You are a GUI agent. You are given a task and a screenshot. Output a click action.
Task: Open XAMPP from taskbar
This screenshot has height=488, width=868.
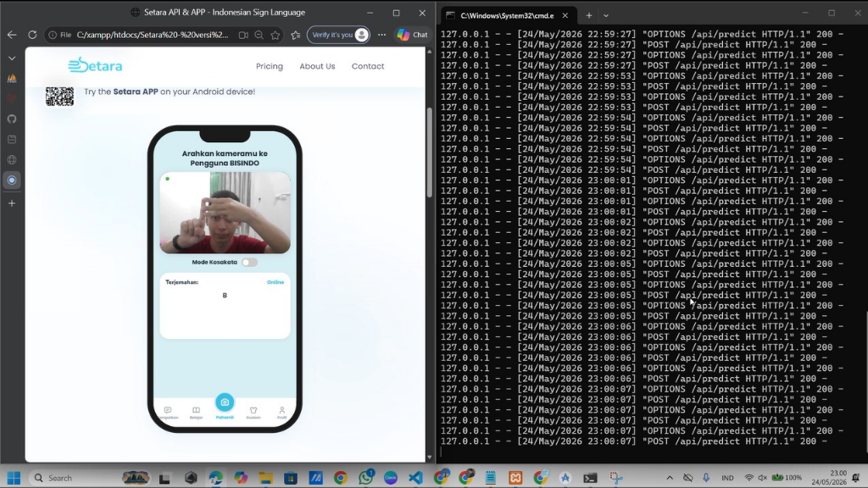coord(515,478)
